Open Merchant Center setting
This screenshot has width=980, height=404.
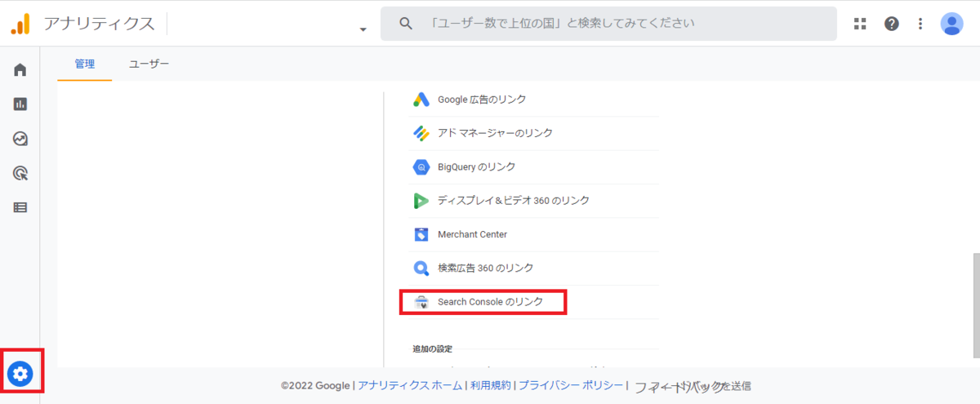point(472,234)
